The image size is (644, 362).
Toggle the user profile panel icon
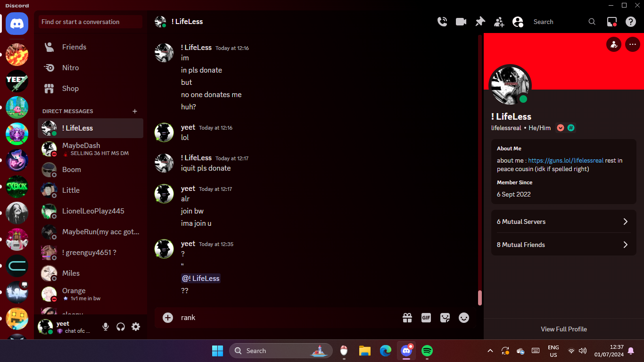point(518,22)
